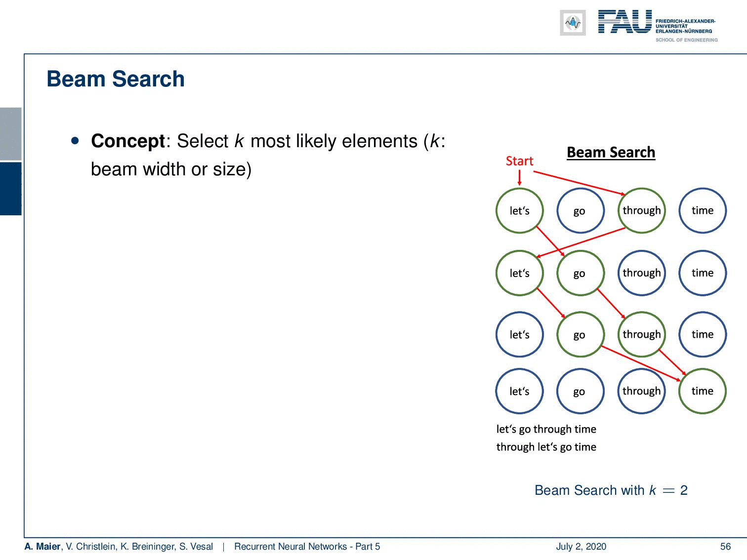This screenshot has width=747, height=560.
Task: Select the first-row green "let's" node
Action: point(520,211)
